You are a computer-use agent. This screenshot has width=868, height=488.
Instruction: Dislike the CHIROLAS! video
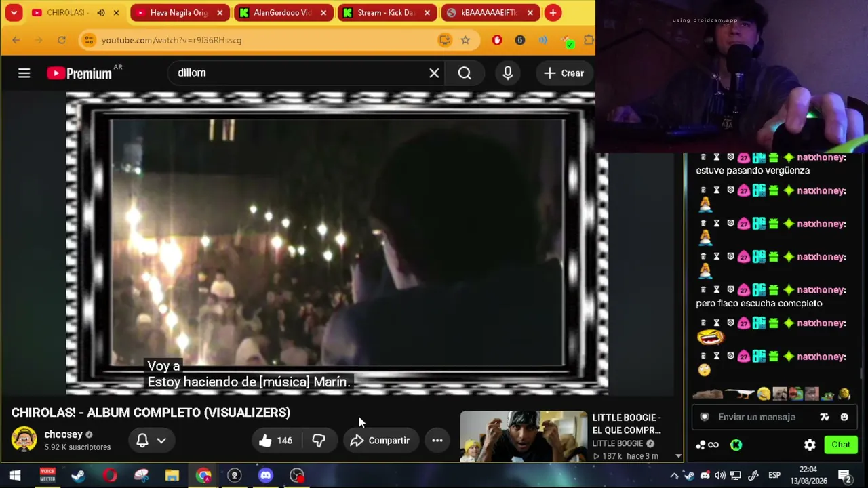click(x=318, y=441)
